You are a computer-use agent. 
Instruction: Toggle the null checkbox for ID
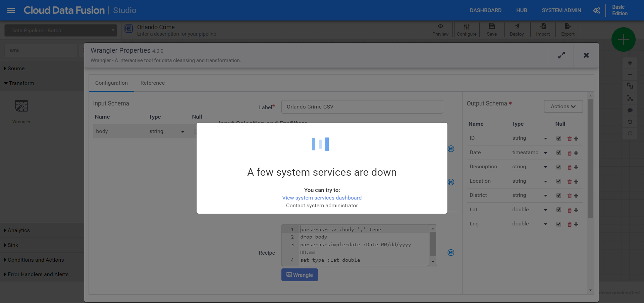coord(558,138)
